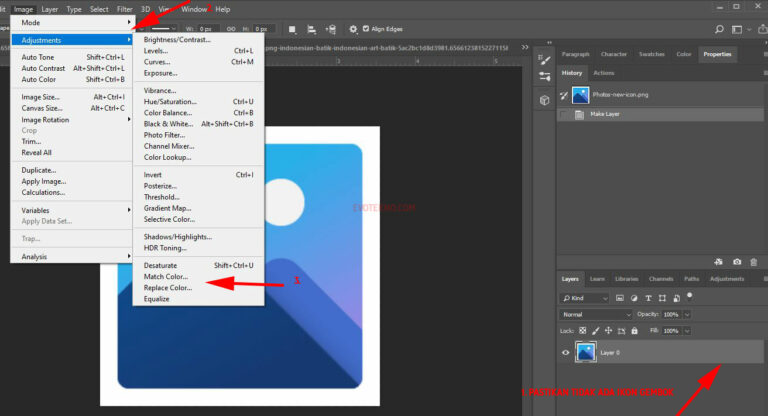Screen dimensions: 768x416
Task: Click the camera new snapshot icon in History
Action: [x=736, y=261]
